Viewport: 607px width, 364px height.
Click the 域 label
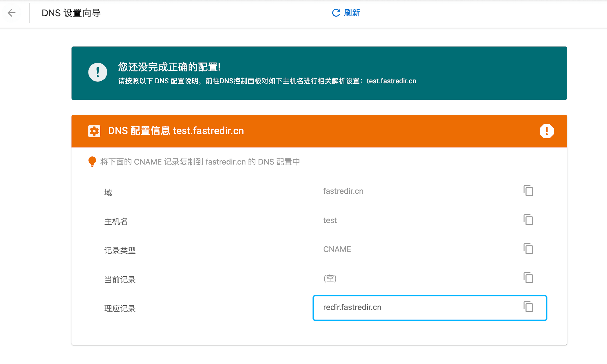coord(108,192)
